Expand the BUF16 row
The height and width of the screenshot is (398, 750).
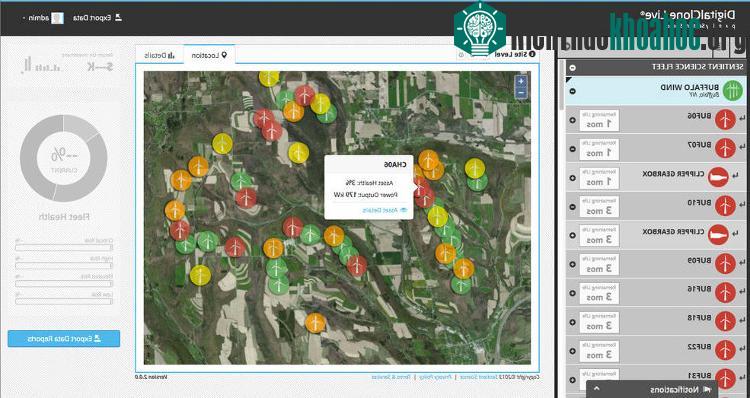point(573,293)
